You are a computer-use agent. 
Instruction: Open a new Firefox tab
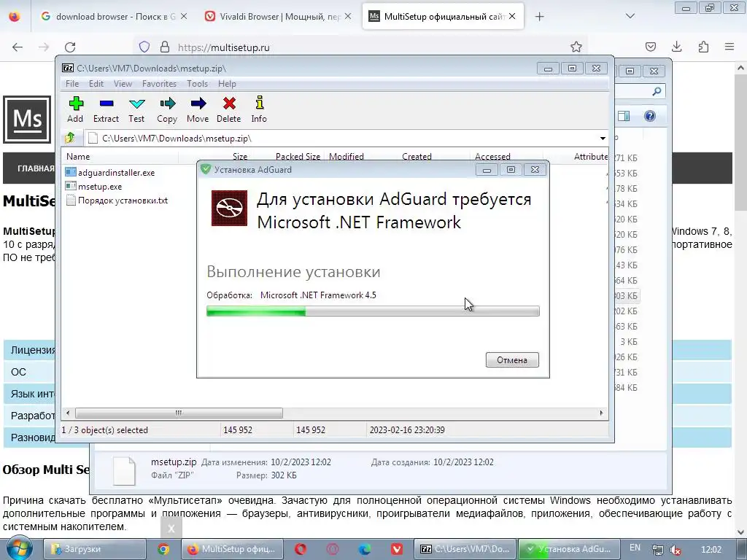[x=539, y=17]
